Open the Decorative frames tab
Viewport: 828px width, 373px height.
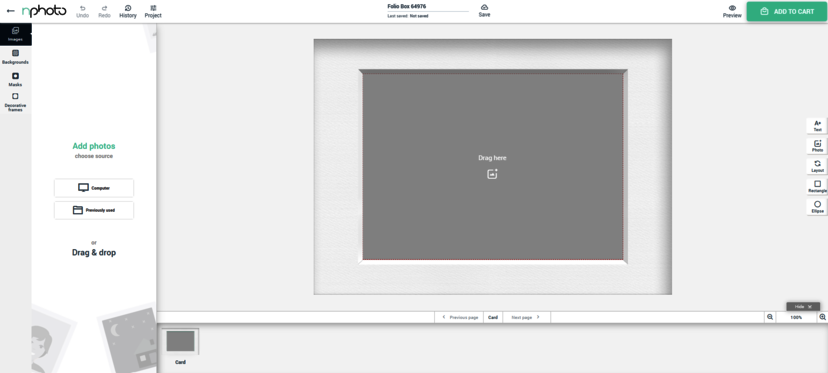pyautogui.click(x=15, y=102)
